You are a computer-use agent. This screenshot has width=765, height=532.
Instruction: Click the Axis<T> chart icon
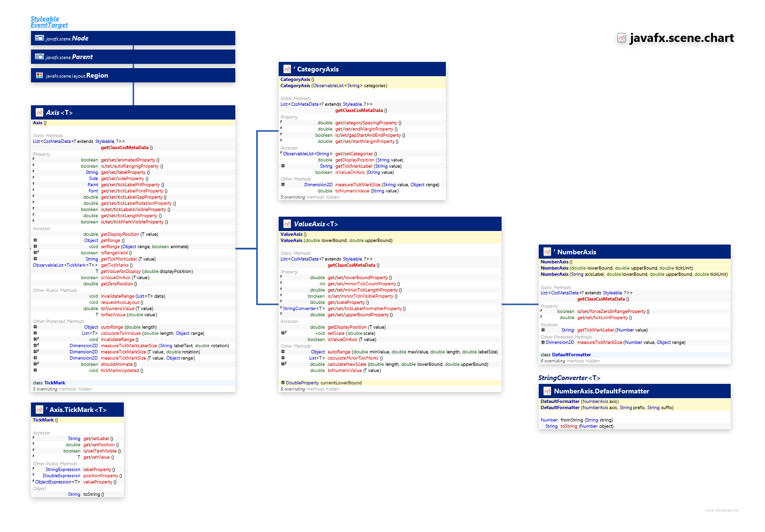pos(40,112)
